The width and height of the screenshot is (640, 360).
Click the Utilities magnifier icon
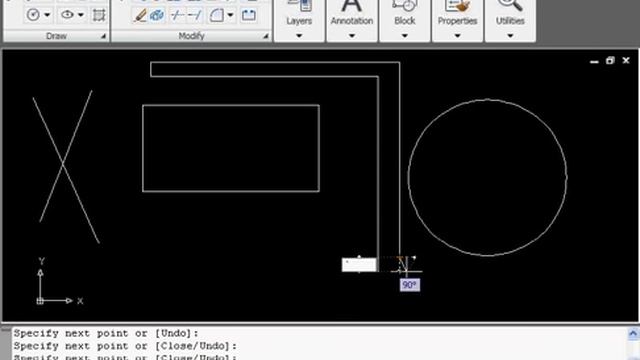point(510,6)
